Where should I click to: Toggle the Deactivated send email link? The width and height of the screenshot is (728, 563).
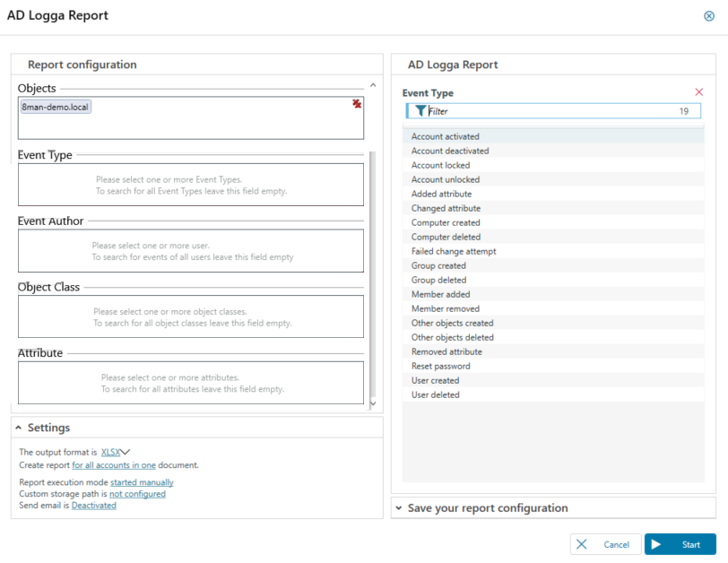click(x=93, y=506)
